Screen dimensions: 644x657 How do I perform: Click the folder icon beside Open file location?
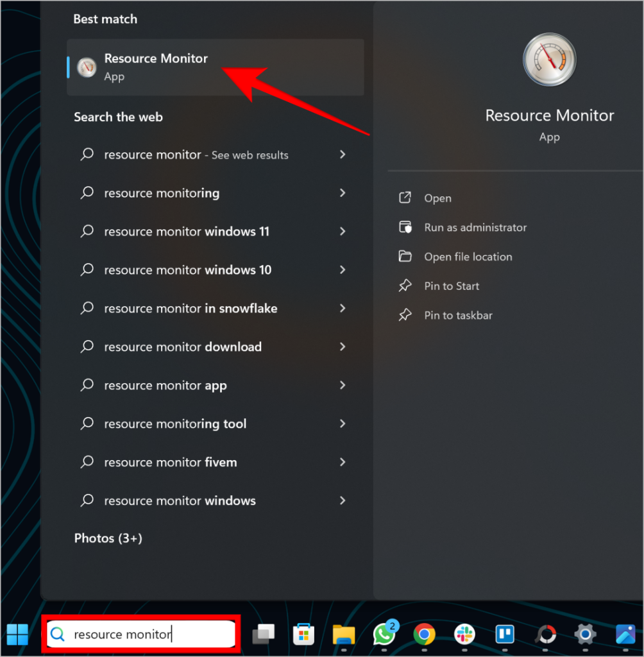(405, 256)
